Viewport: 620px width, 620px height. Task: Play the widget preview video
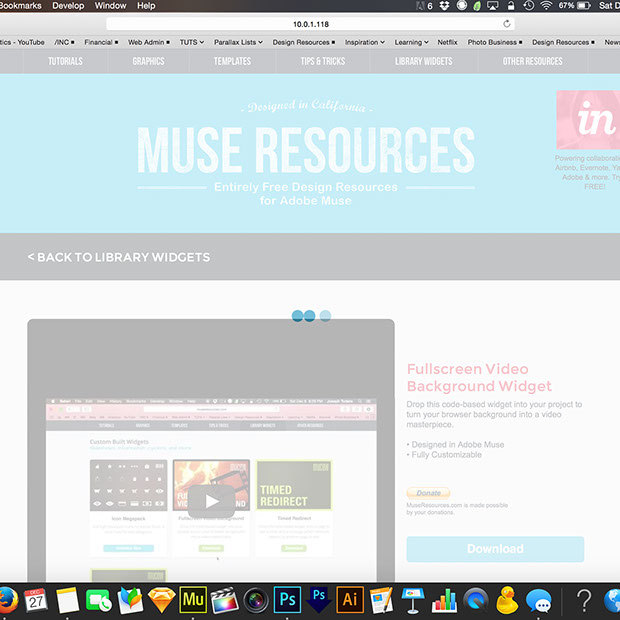tap(212, 501)
